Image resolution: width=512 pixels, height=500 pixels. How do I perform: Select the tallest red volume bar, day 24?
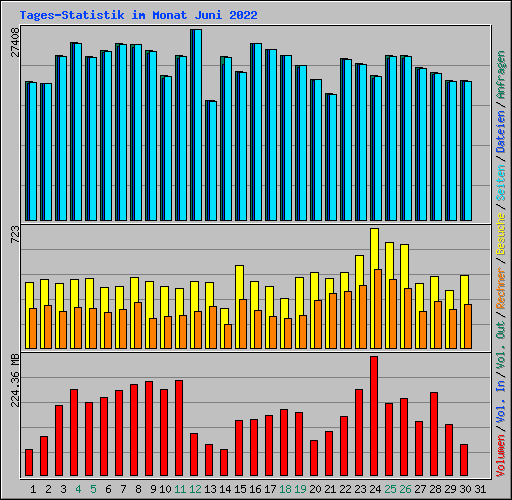(374, 416)
